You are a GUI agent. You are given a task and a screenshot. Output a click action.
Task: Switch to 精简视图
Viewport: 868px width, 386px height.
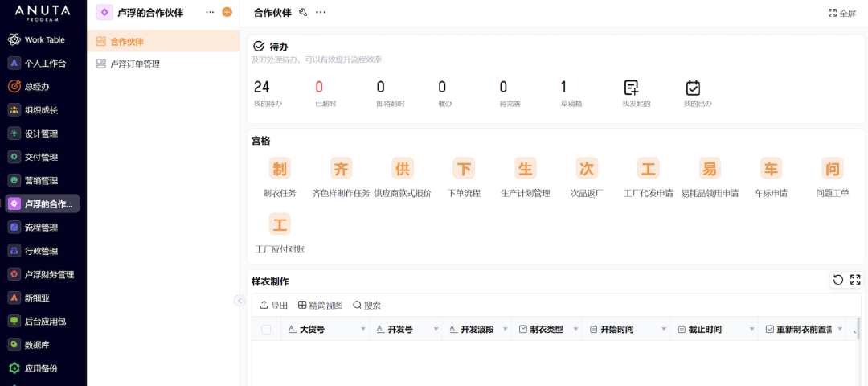(x=320, y=305)
